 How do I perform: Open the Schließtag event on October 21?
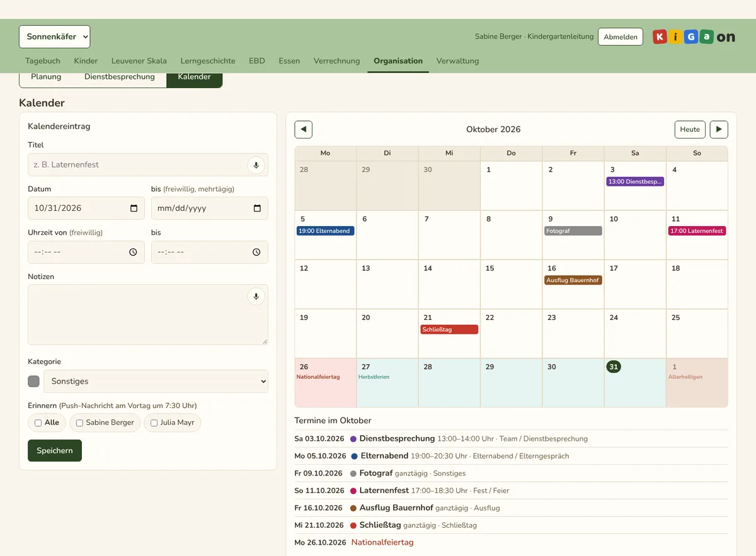click(449, 329)
